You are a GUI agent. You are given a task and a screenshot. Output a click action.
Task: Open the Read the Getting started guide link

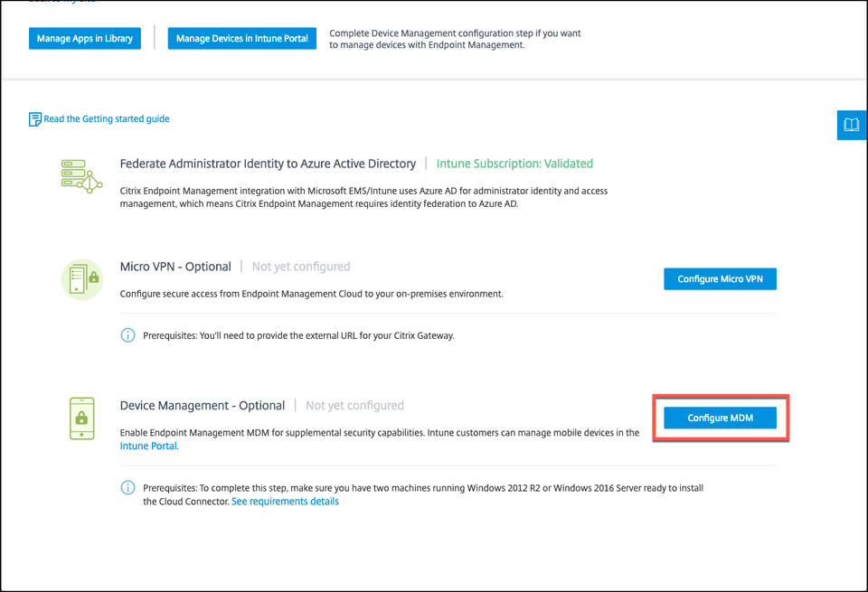tap(107, 117)
